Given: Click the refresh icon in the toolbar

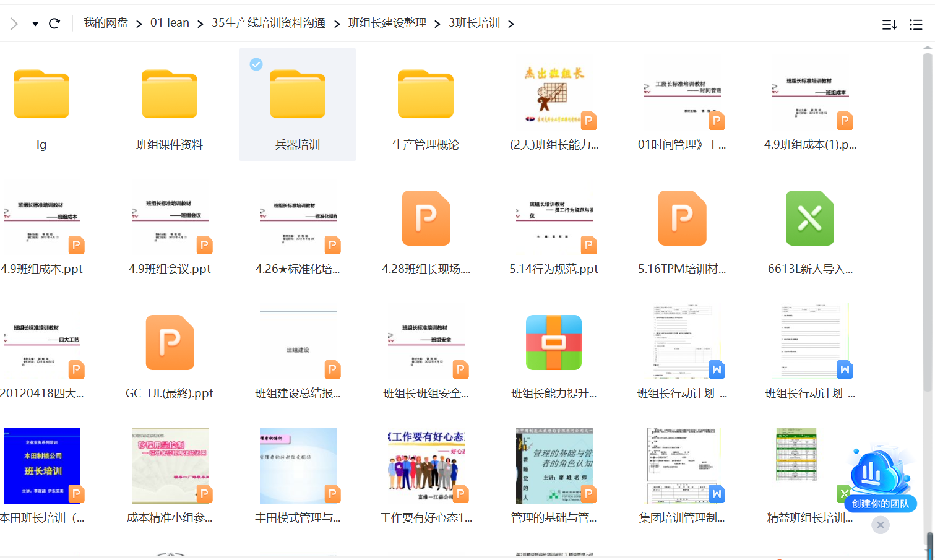Looking at the screenshot, I should pos(54,24).
